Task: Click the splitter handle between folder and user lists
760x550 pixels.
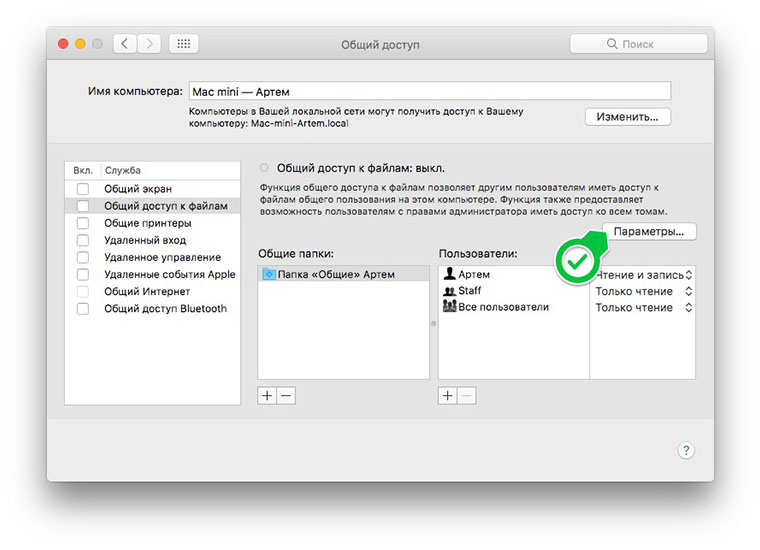Action: pyautogui.click(x=434, y=323)
